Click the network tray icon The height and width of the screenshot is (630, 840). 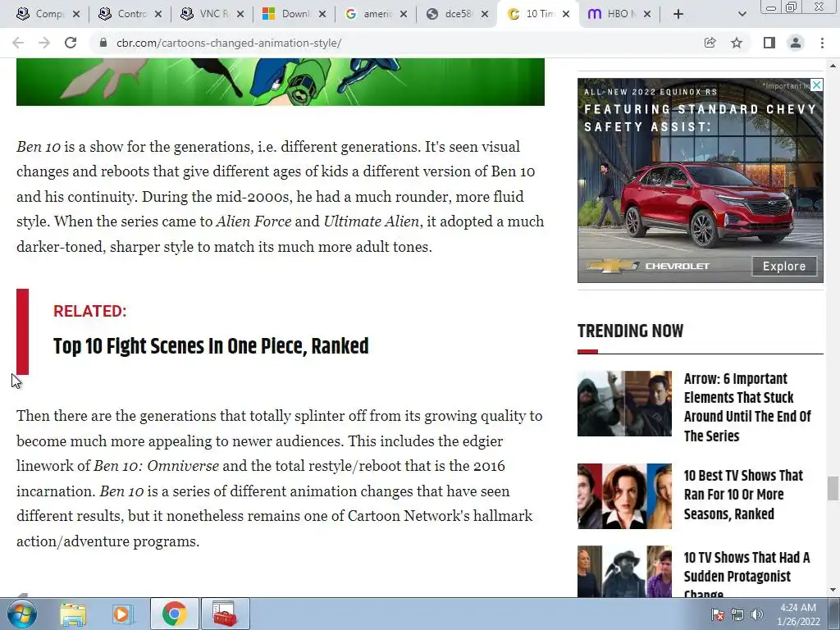click(737, 614)
